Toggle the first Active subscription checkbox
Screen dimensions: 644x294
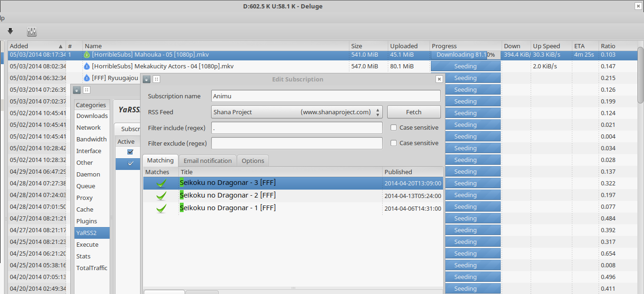[x=131, y=152]
